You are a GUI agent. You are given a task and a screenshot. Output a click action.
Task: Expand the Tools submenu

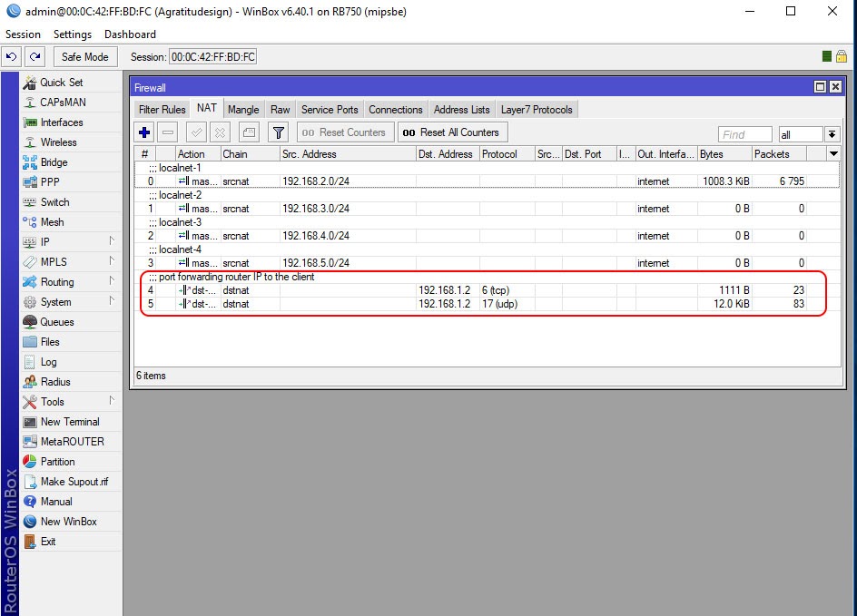71,402
